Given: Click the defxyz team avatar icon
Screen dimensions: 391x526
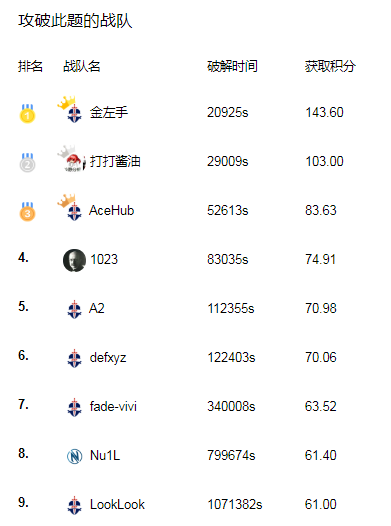Looking at the screenshot, I should click(x=74, y=358).
